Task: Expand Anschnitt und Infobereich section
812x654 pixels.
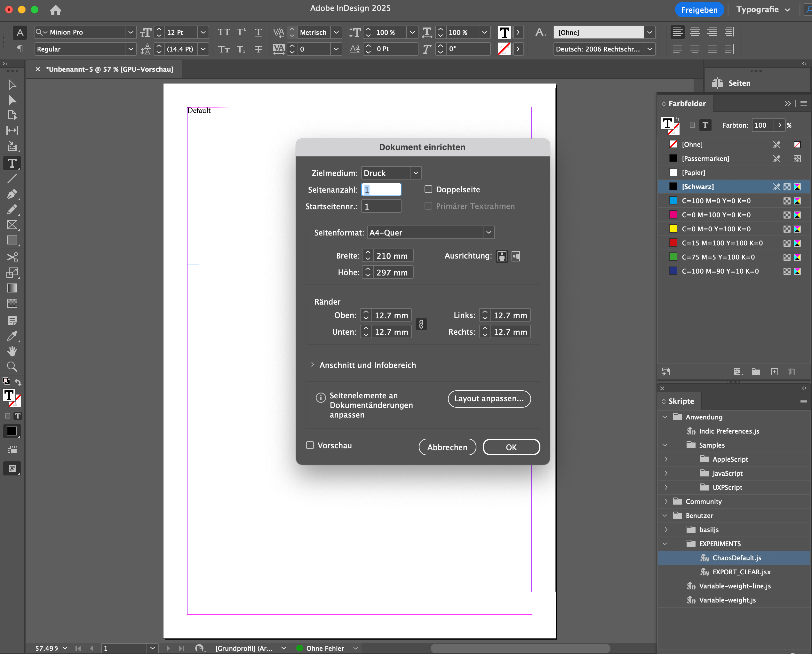Action: 312,365
